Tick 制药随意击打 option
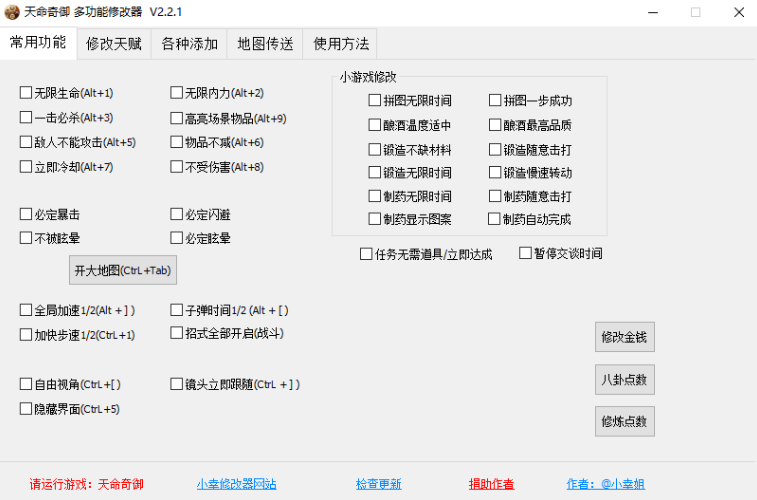757x500 pixels. pyautogui.click(x=495, y=196)
